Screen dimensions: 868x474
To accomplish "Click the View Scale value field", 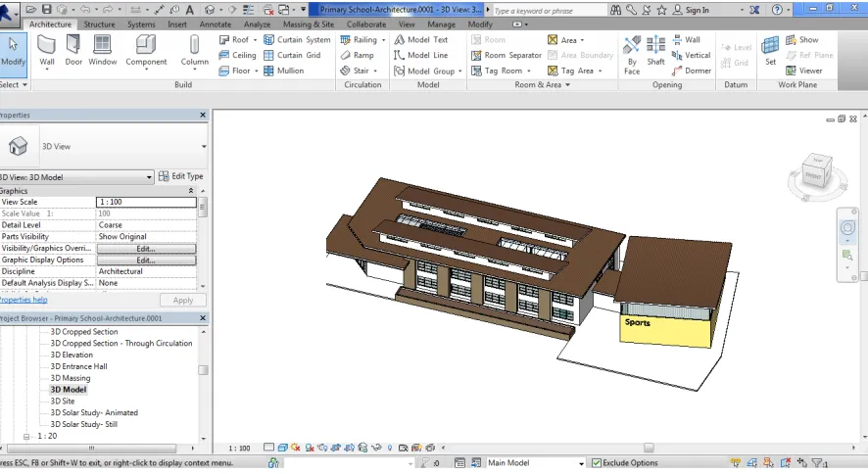I will [x=146, y=202].
